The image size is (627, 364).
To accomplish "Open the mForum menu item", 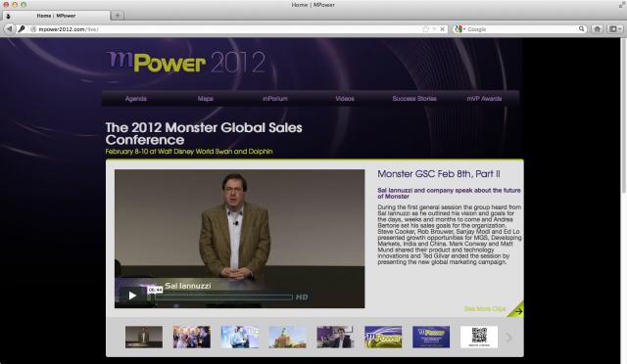I will tap(274, 98).
